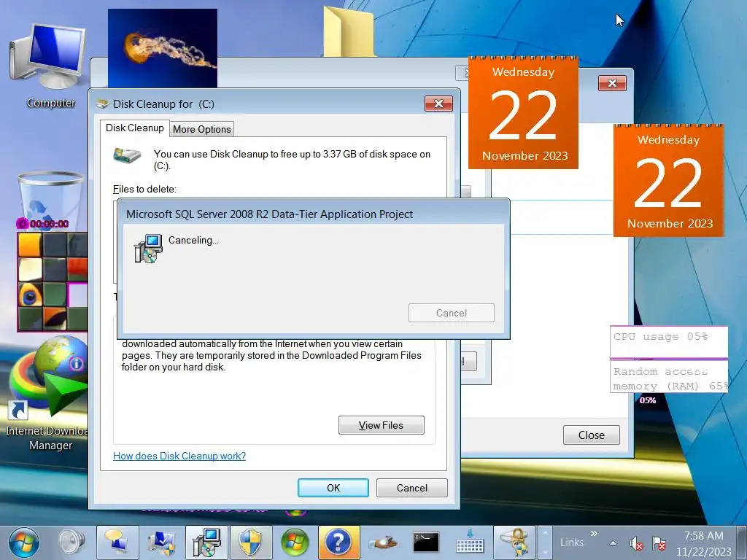
Task: Open the installer (computer and disc) taskbar button
Action: pos(206,542)
